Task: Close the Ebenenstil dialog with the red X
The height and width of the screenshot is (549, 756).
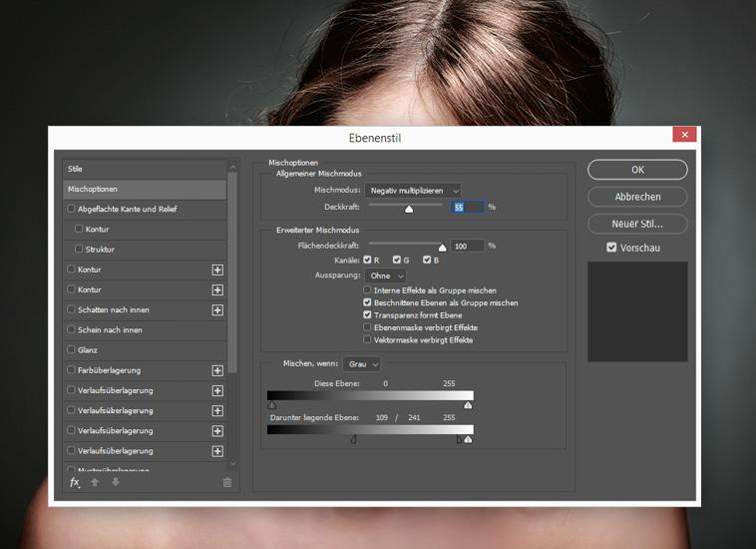Action: [684, 134]
